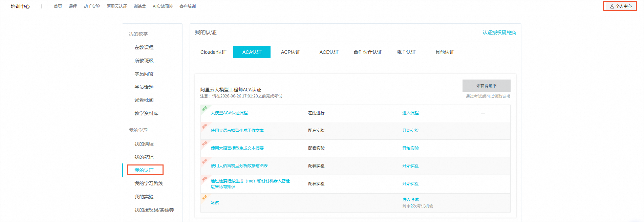Switch to the Clouder认证 tab
This screenshot has width=644, height=222.
click(213, 52)
